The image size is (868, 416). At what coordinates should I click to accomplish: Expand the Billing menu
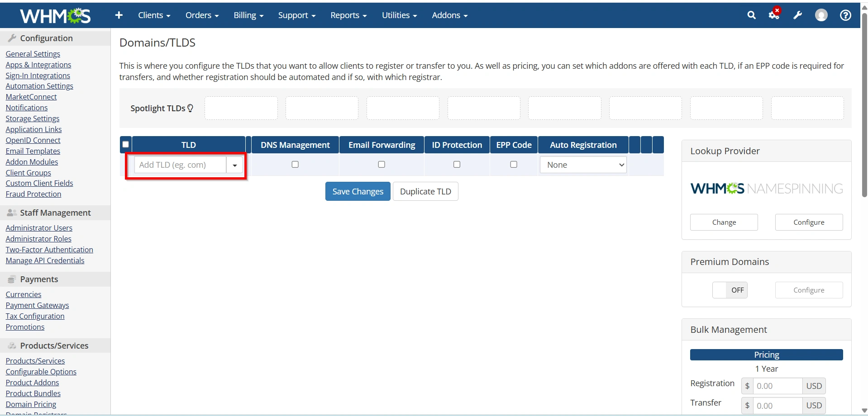tap(248, 15)
